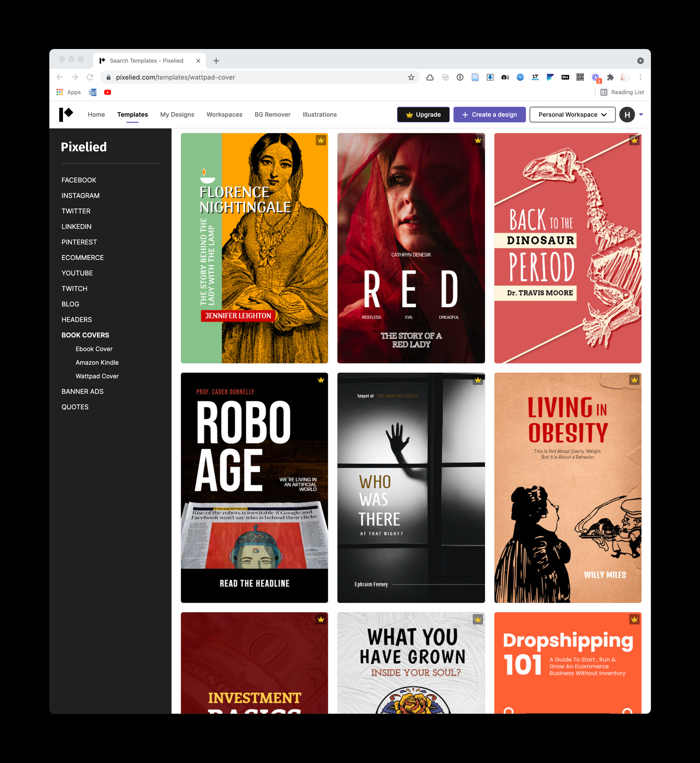The height and width of the screenshot is (763, 700).
Task: Expand the FACEBOOK category in the sidebar
Action: click(x=79, y=180)
